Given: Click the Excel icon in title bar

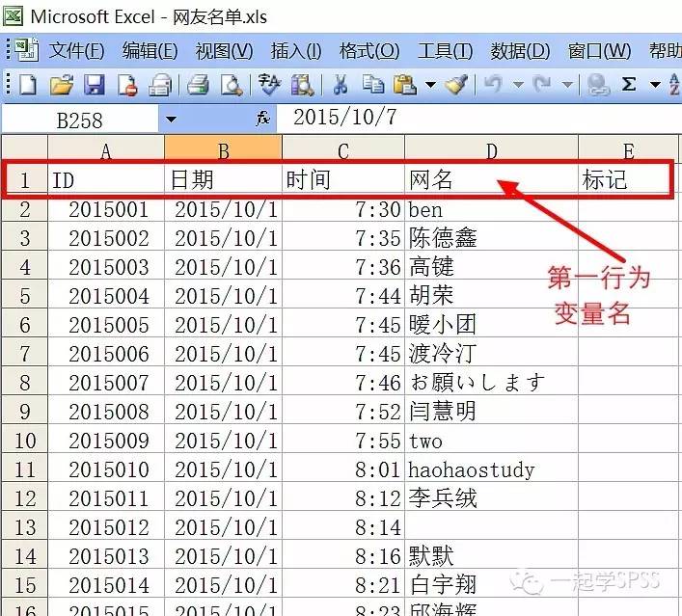Looking at the screenshot, I should pyautogui.click(x=14, y=16).
